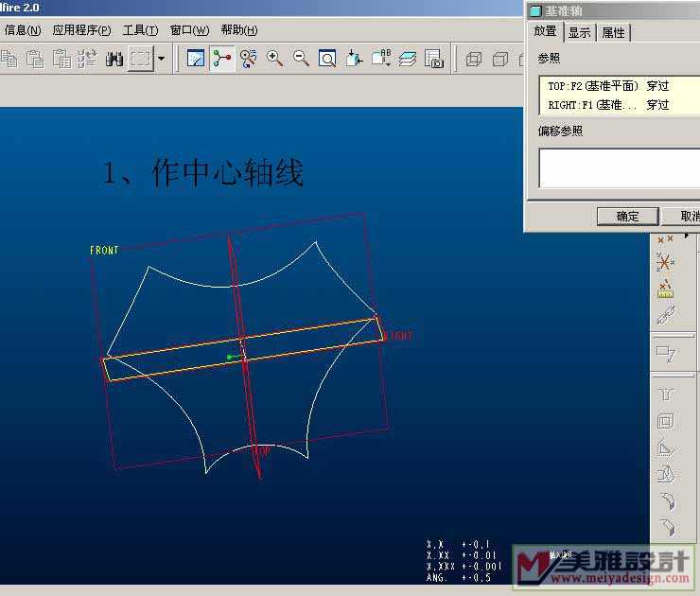This screenshot has height=596, width=700.
Task: Open the Layers icon
Action: (x=408, y=59)
